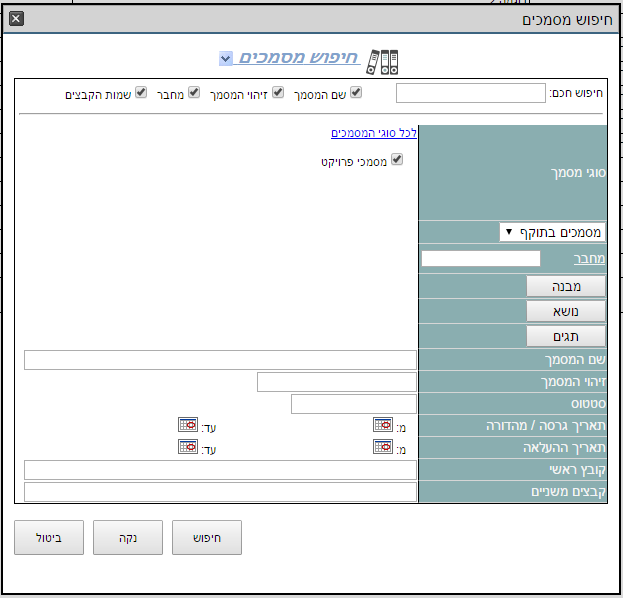Open the לכל סוגי המסמכים link
This screenshot has height=598, width=623.
(x=374, y=133)
